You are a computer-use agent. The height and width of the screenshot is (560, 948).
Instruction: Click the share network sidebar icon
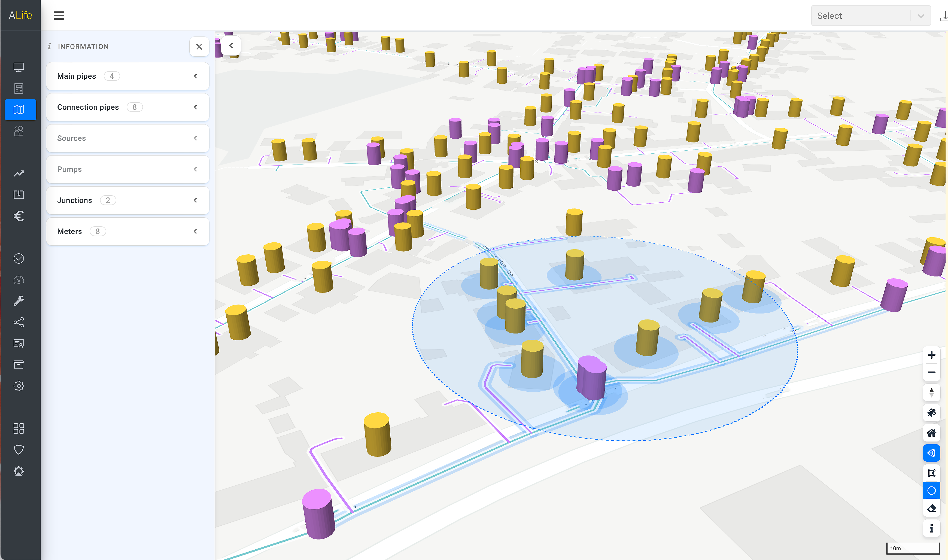(x=19, y=322)
